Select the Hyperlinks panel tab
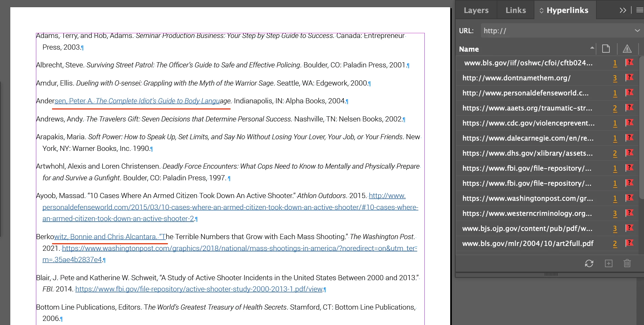The height and width of the screenshot is (325, 644). [565, 10]
